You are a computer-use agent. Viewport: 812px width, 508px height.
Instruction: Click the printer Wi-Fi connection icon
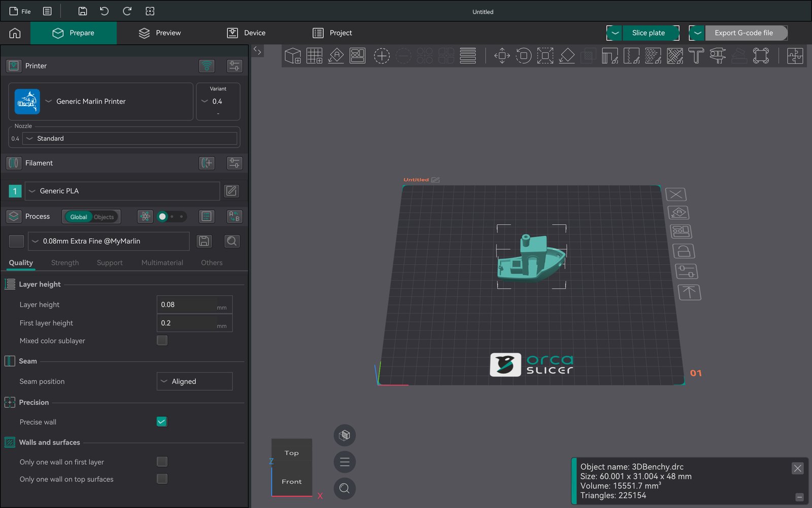point(207,66)
